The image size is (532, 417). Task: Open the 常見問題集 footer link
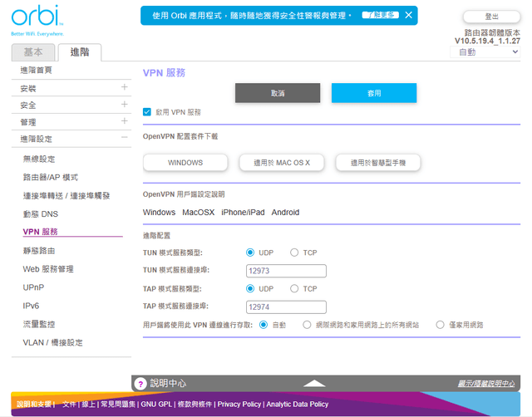pyautogui.click(x=118, y=404)
